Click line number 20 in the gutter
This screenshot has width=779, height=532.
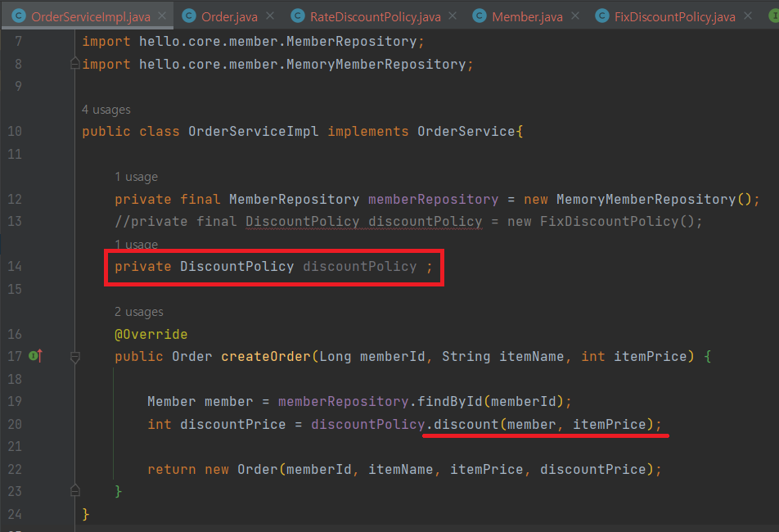pos(15,425)
